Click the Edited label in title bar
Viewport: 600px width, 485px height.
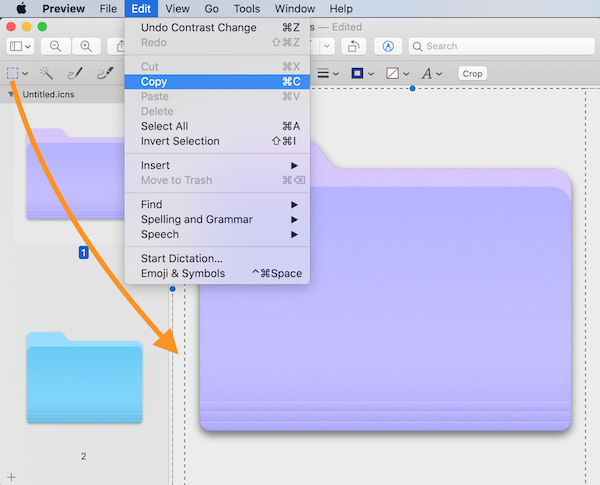tap(347, 27)
